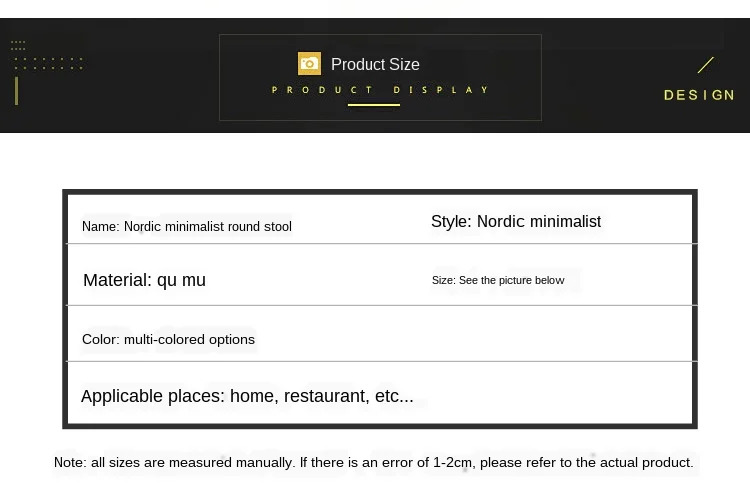Click the yellow underline below Product Display
This screenshot has width=750, height=500.
coord(374,105)
